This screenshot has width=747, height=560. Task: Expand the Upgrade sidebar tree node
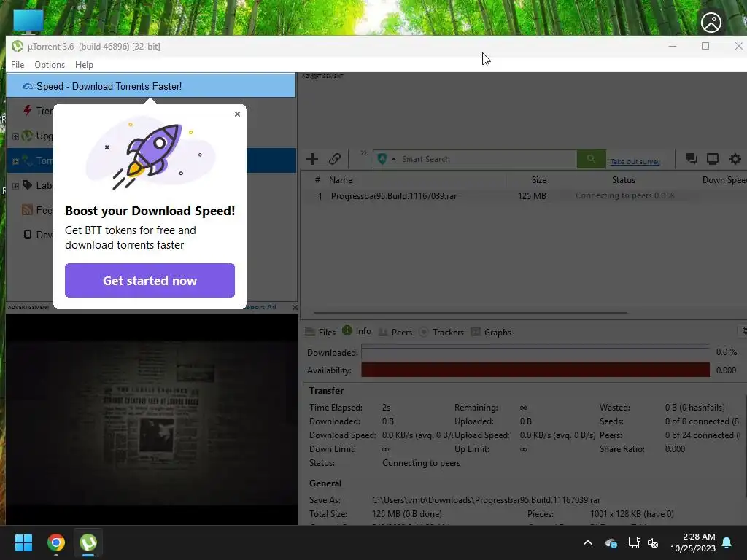(15, 136)
